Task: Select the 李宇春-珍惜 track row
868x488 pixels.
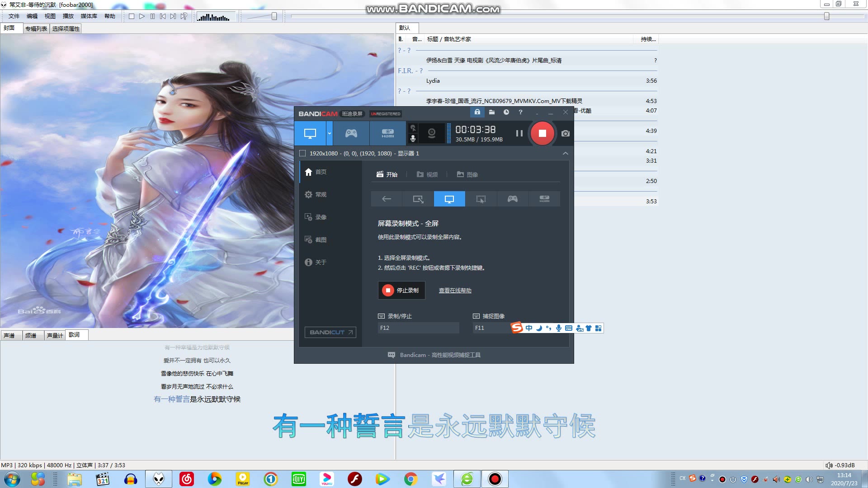Action: (x=527, y=101)
